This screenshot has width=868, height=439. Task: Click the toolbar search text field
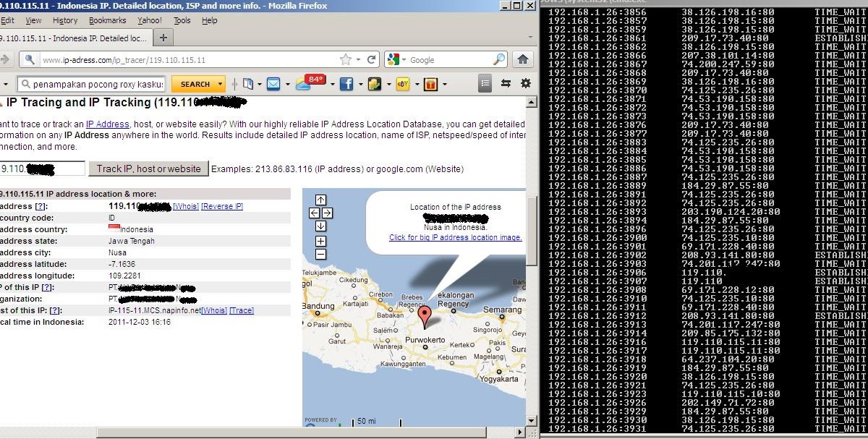pos(92,84)
